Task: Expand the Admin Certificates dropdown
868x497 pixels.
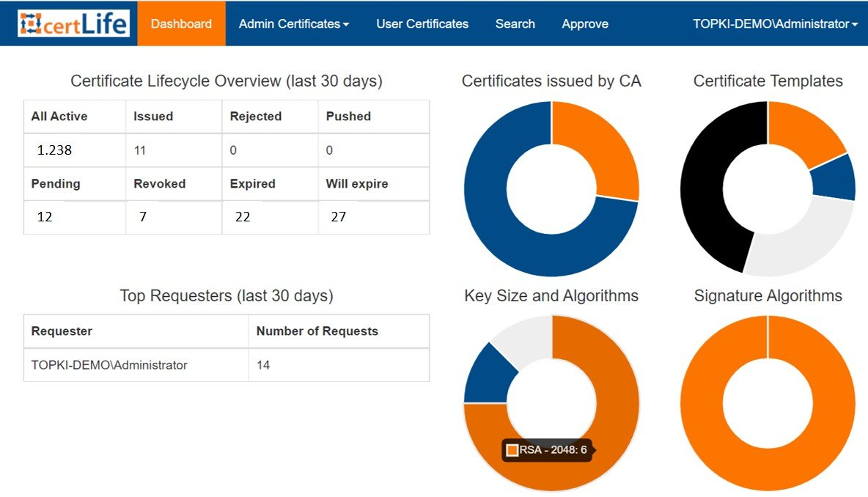Action: point(293,23)
